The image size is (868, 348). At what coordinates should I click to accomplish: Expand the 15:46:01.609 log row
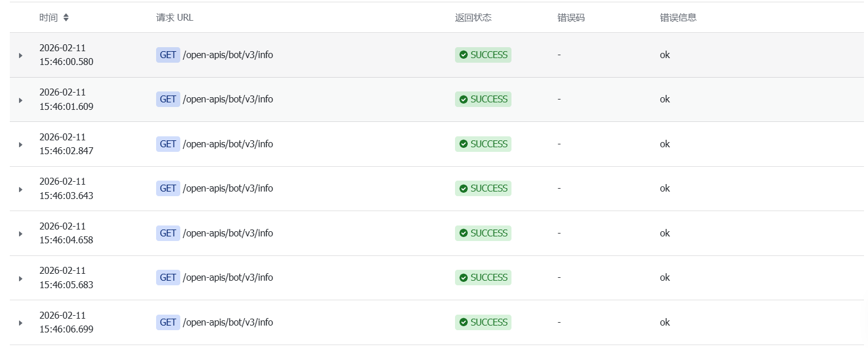(x=21, y=100)
